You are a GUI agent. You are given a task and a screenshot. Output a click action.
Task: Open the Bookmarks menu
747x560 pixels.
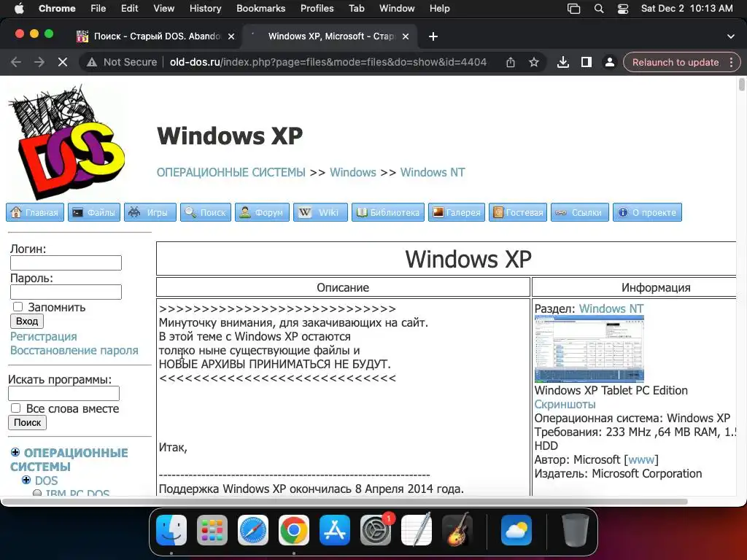pos(260,9)
